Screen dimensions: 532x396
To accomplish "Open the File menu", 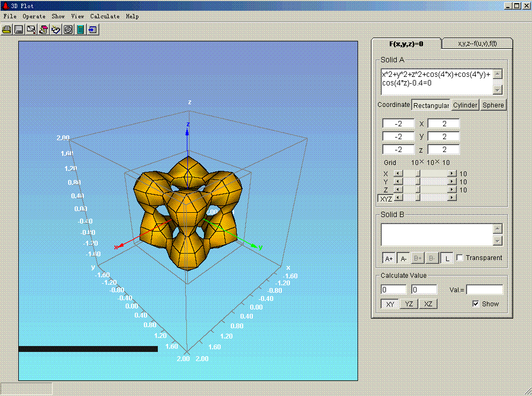I will tap(10, 16).
